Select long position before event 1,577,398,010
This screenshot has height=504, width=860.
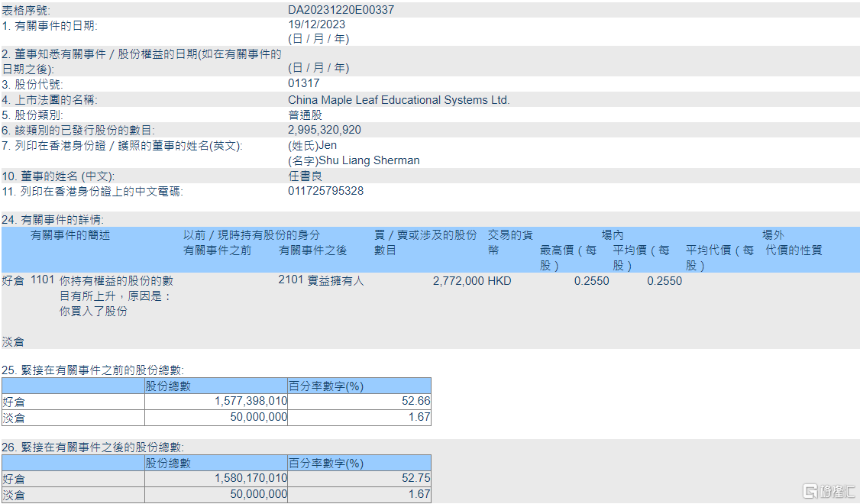pyautogui.click(x=251, y=402)
